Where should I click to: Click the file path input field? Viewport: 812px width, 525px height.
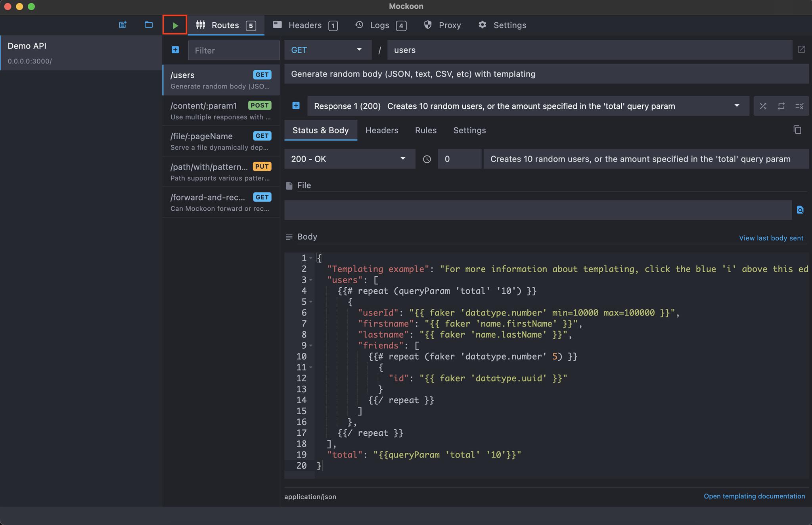(x=538, y=210)
